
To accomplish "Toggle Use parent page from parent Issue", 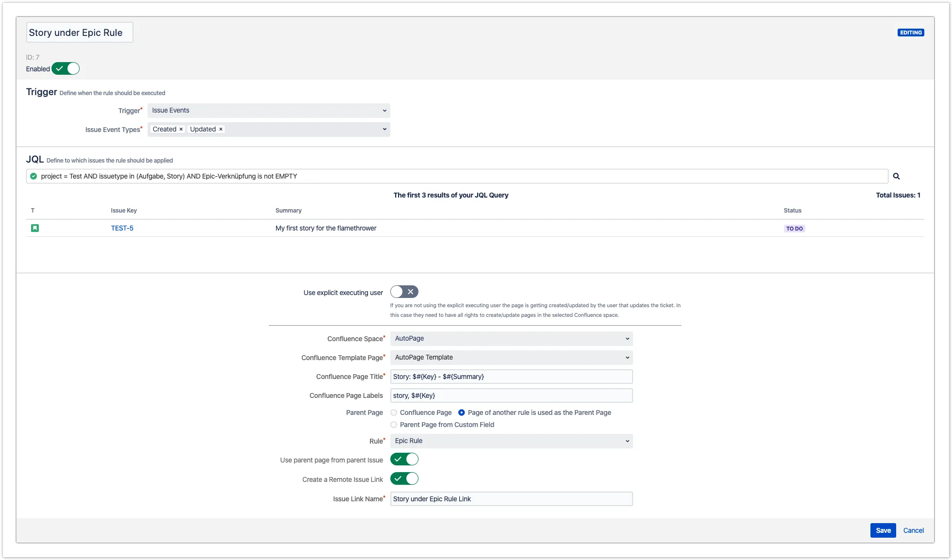I will click(x=404, y=460).
